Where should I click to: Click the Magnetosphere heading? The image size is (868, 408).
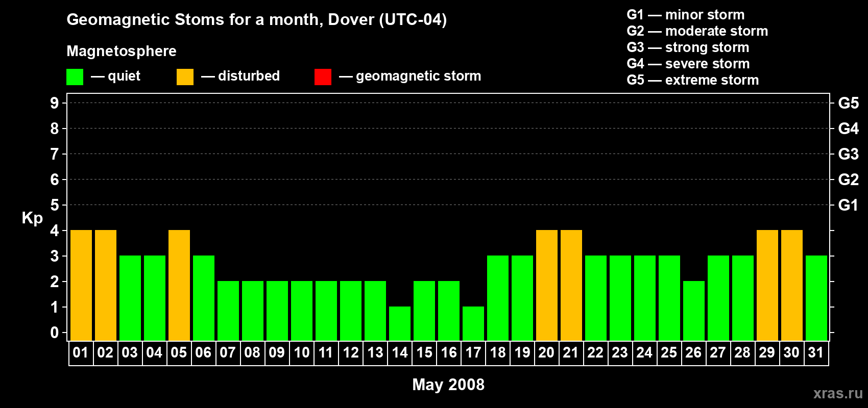122,52
